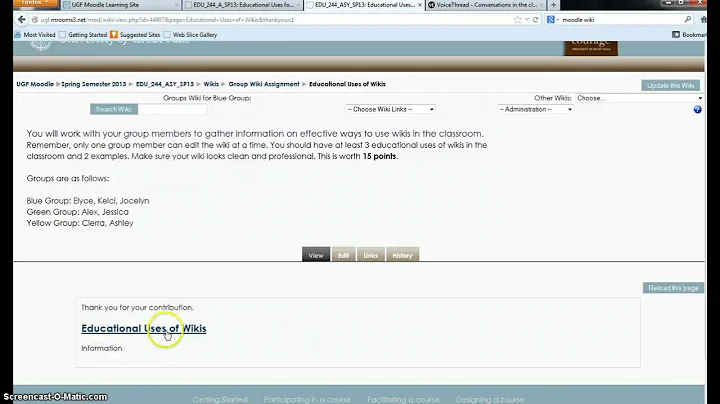Open Participating in a course footer link
This screenshot has height=404, width=720.
[307, 399]
